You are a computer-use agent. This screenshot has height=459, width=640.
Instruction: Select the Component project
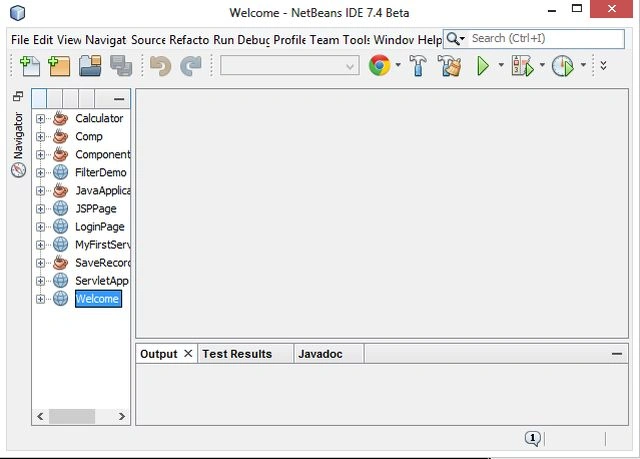tap(102, 155)
